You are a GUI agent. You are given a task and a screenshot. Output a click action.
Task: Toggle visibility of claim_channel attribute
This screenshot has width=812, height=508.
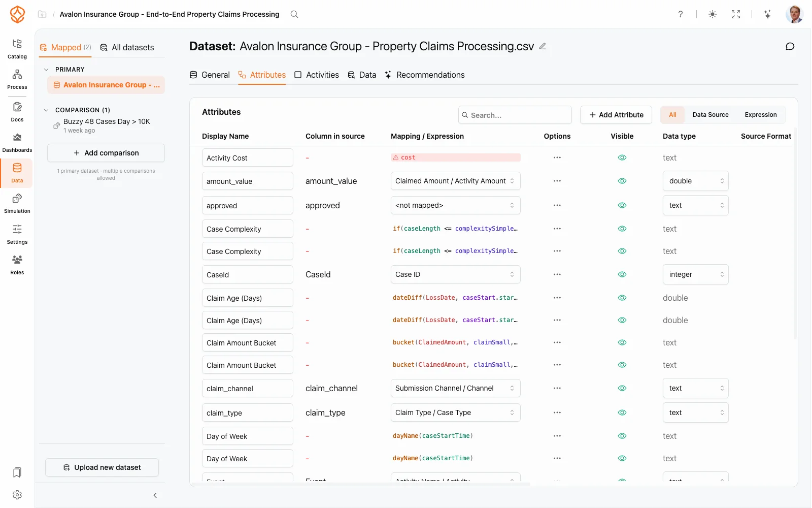[622, 388]
